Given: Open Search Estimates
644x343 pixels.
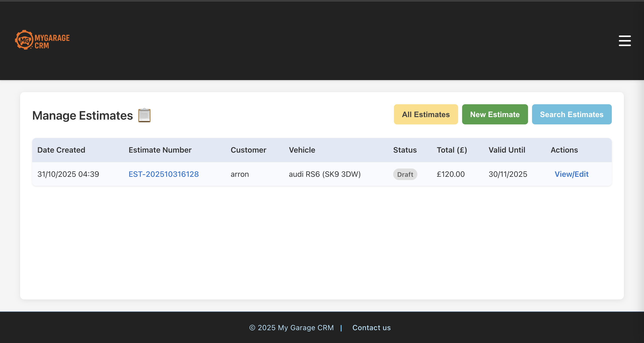Looking at the screenshot, I should pyautogui.click(x=572, y=114).
